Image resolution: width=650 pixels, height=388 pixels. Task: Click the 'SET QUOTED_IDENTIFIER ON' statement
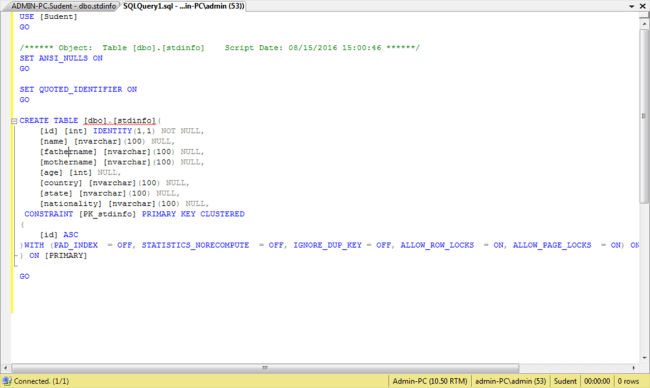tap(78, 89)
